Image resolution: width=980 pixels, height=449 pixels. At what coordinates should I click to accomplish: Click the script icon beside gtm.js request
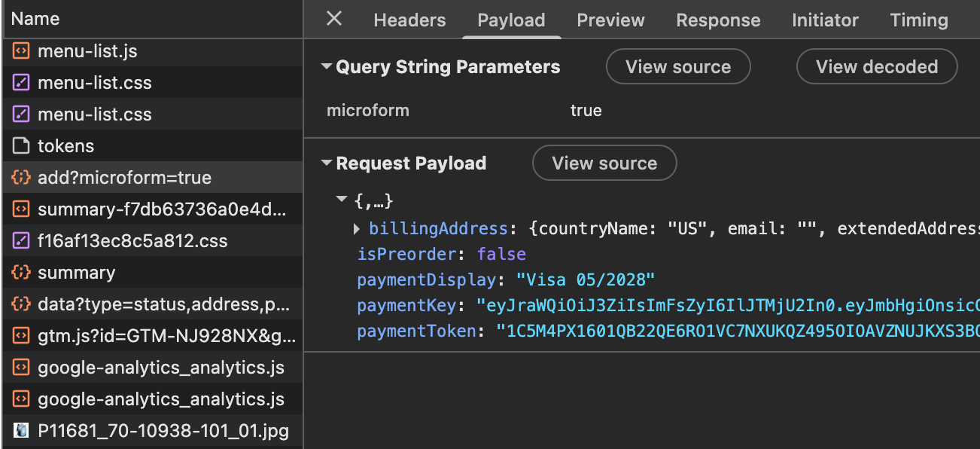tap(22, 336)
